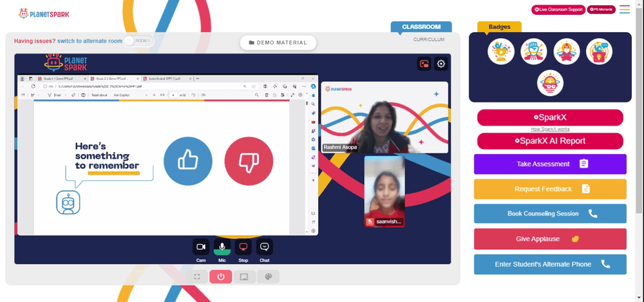This screenshot has height=302, width=644.
Task: Click Live Classroom Support button
Action: (558, 10)
